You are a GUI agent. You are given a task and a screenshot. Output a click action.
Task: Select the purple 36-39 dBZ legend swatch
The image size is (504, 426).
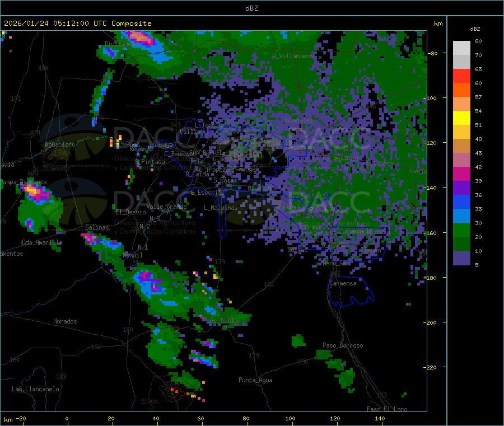[x=461, y=188]
